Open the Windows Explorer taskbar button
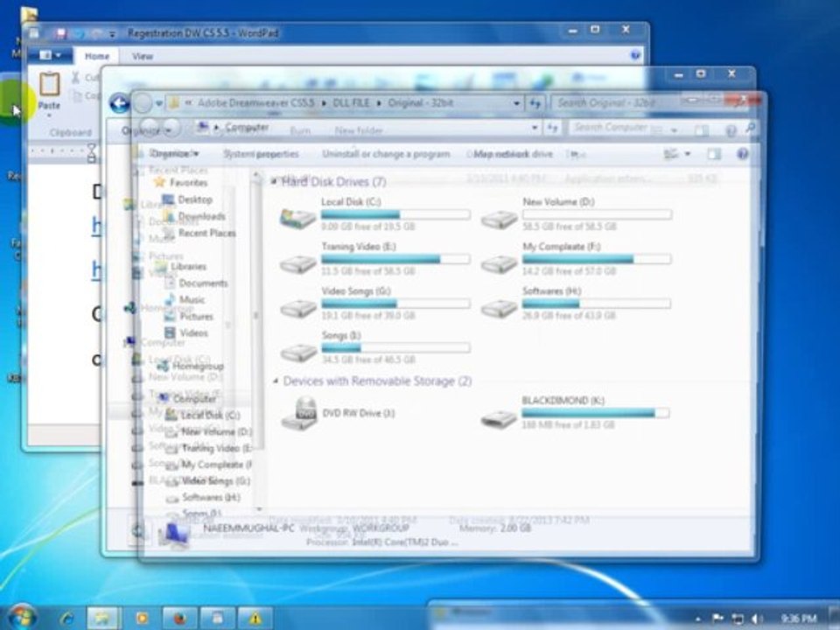This screenshot has height=630, width=840. click(x=102, y=619)
